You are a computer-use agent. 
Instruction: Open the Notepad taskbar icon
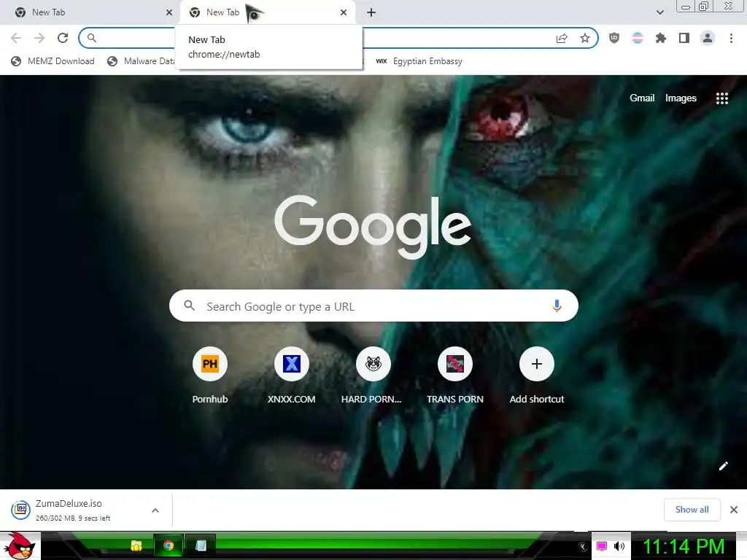click(x=201, y=545)
